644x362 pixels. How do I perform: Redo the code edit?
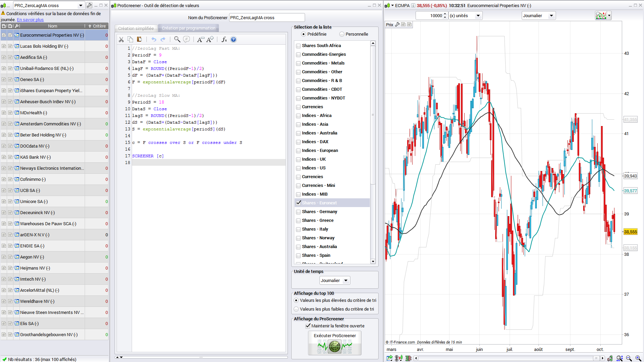(163, 40)
